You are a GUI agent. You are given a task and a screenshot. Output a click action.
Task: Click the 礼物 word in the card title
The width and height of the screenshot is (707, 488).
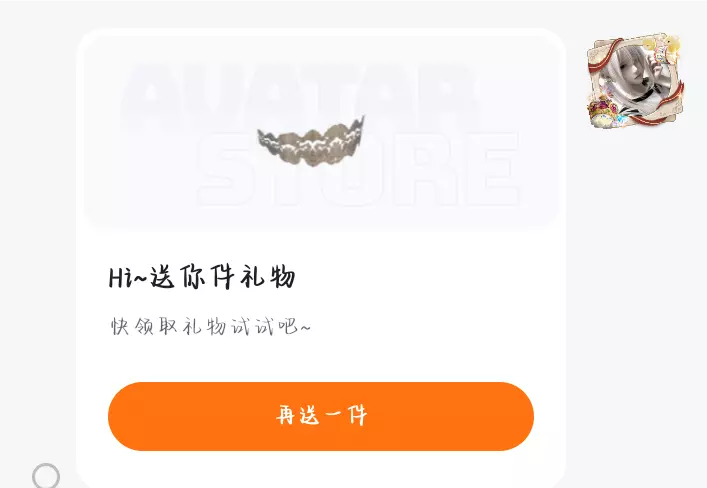[267, 277]
